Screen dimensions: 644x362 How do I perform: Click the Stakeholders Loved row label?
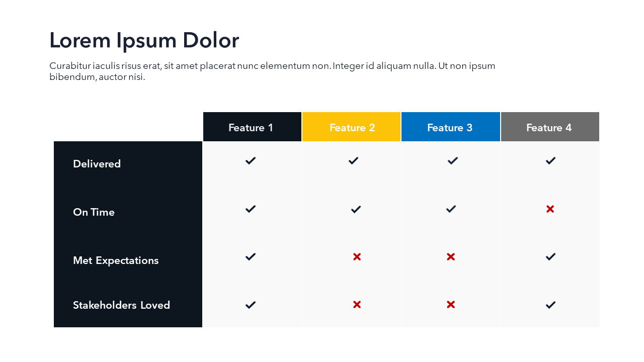[x=121, y=305]
